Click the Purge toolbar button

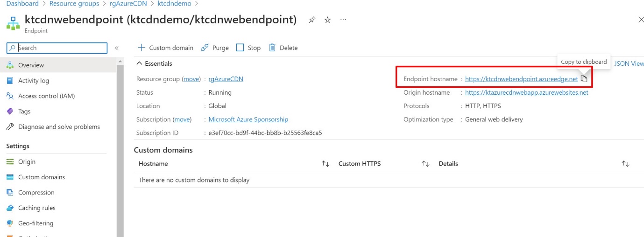click(x=215, y=48)
